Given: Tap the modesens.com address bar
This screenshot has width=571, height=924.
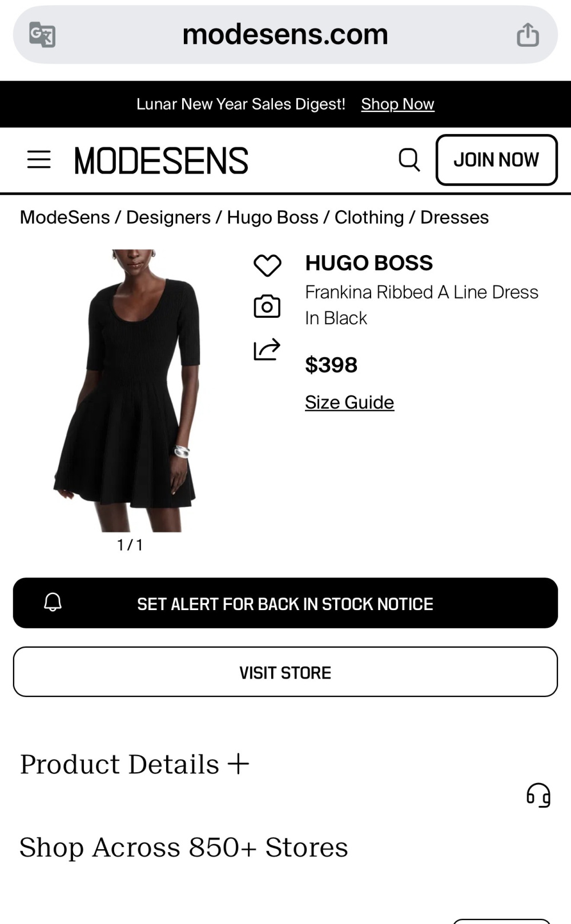Looking at the screenshot, I should (x=285, y=35).
